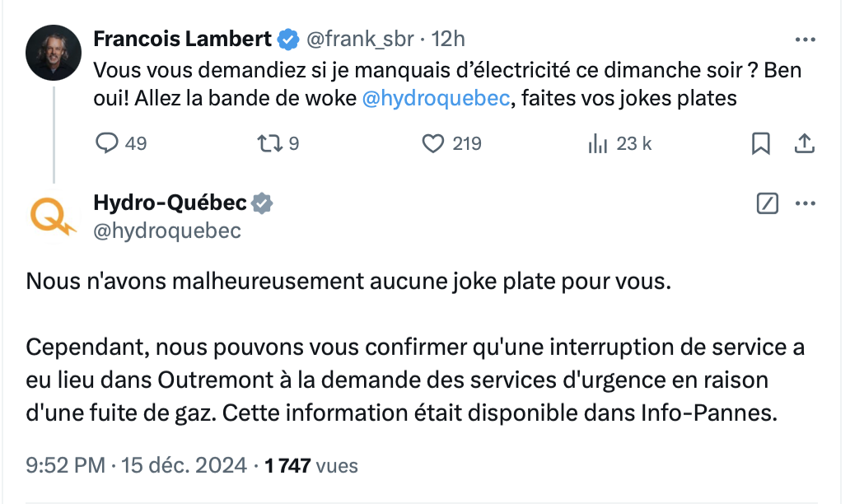
Task: Open Francois Lambert's profile picture
Action: (53, 53)
